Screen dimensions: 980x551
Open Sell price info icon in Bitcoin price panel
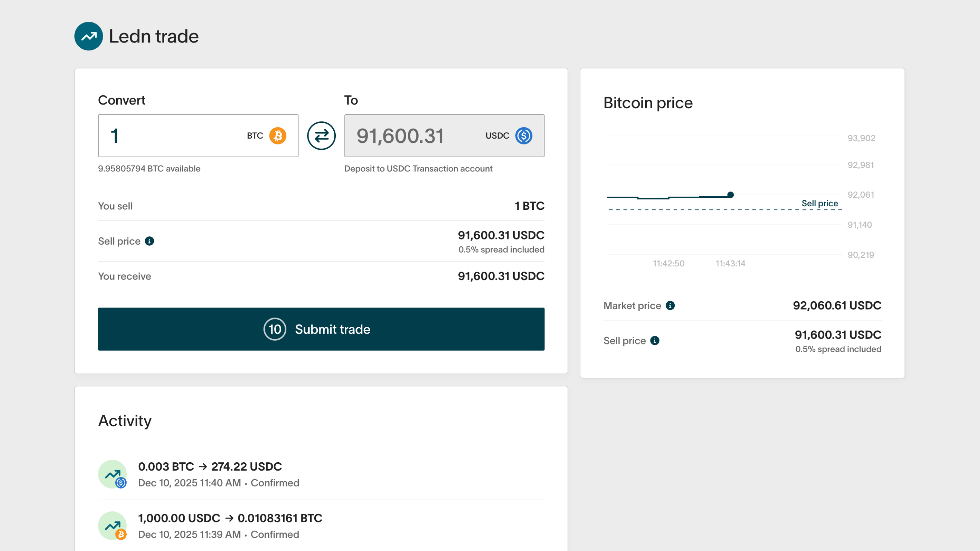pyautogui.click(x=655, y=341)
